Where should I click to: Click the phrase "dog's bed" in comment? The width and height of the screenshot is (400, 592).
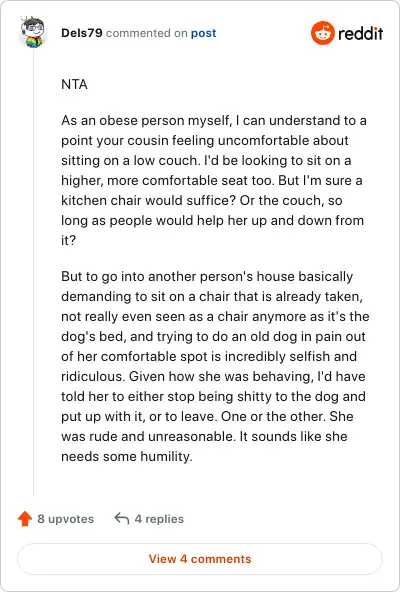(93, 336)
